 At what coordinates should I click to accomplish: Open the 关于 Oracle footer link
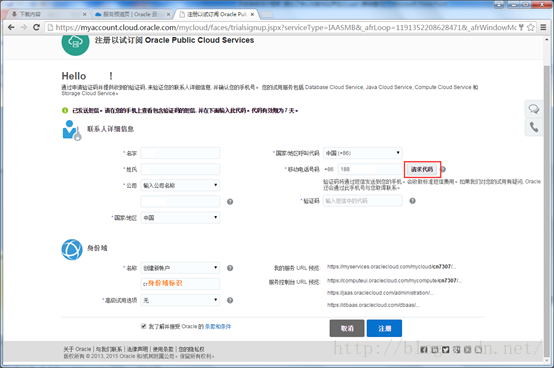77,349
